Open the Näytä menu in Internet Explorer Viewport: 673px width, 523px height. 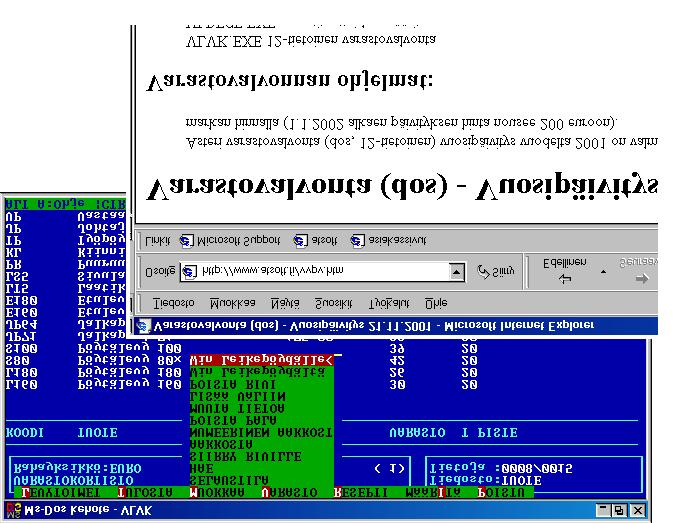point(285,303)
